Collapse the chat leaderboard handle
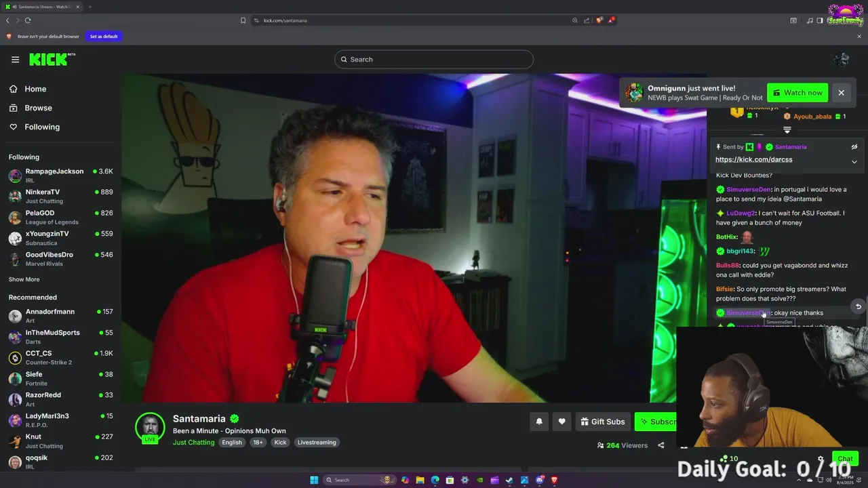The image size is (868, 488). pyautogui.click(x=787, y=129)
